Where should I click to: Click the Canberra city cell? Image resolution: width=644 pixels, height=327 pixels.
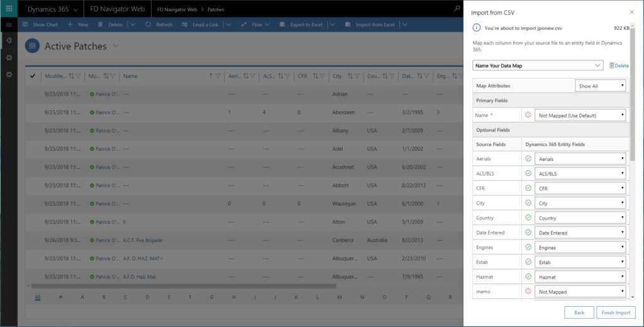point(343,240)
